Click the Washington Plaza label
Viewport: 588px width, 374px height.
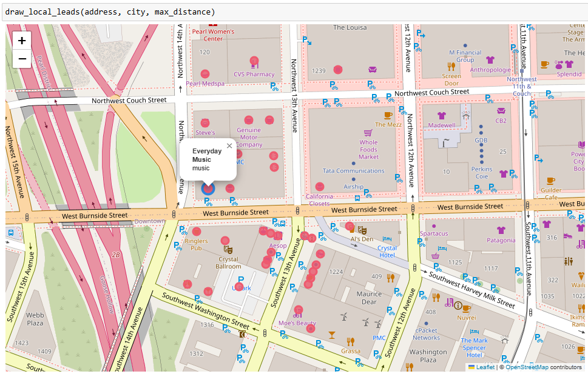pyautogui.click(x=428, y=356)
